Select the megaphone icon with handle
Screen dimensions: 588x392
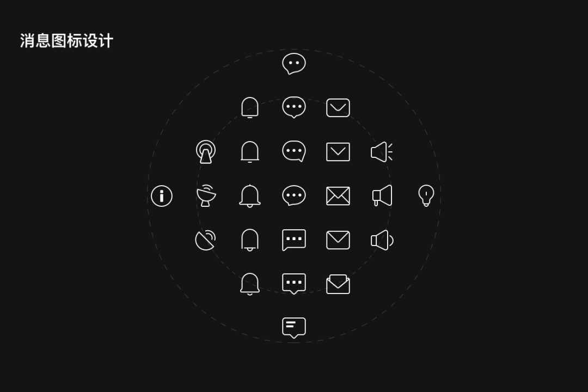(382, 195)
